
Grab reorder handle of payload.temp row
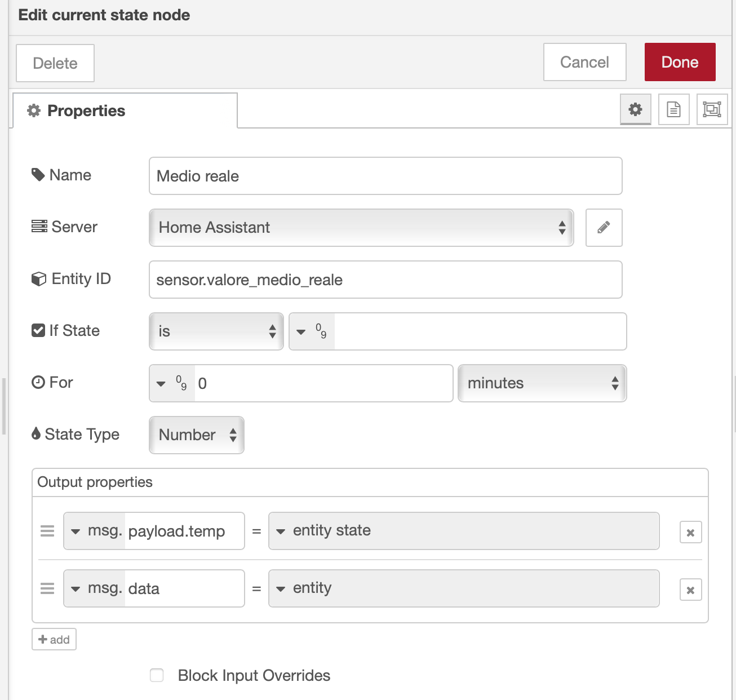coord(47,531)
